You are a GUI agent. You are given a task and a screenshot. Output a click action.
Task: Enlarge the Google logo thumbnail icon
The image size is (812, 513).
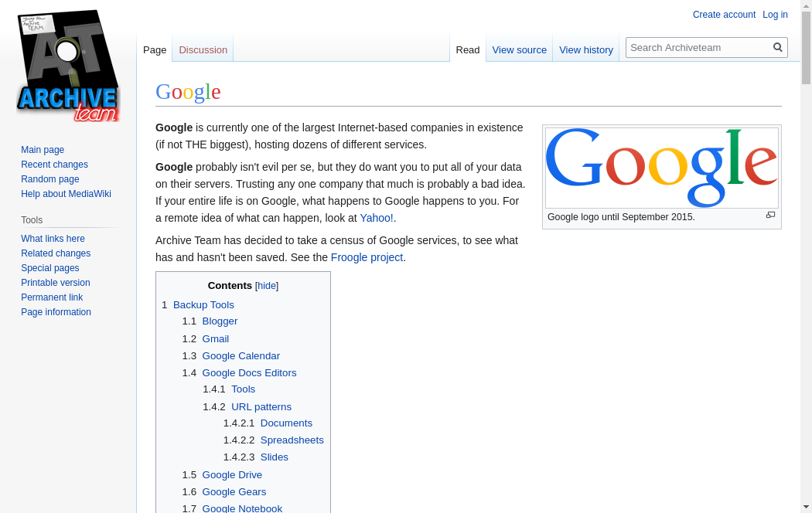[770, 216]
